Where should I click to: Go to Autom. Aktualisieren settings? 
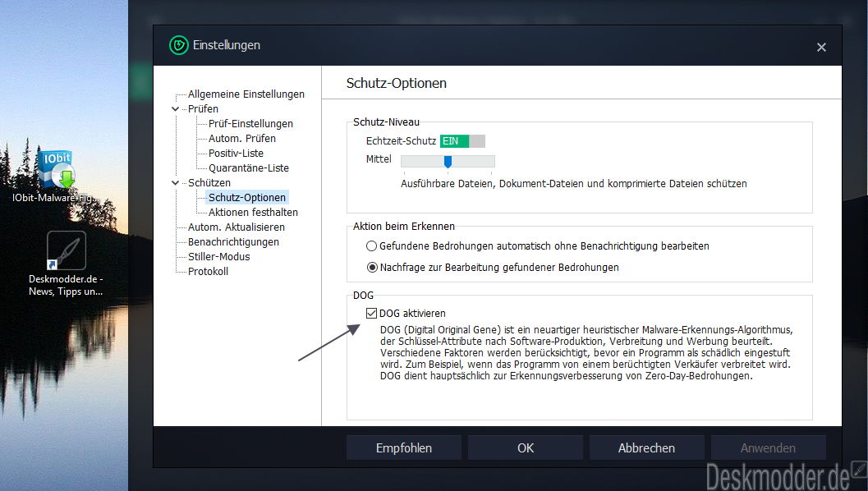click(x=237, y=227)
